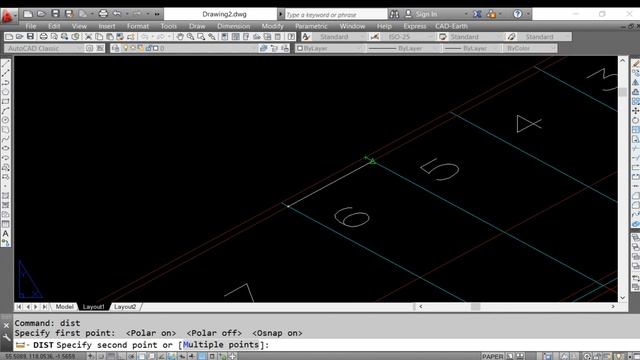Open command line customize wrench button

tap(6, 338)
